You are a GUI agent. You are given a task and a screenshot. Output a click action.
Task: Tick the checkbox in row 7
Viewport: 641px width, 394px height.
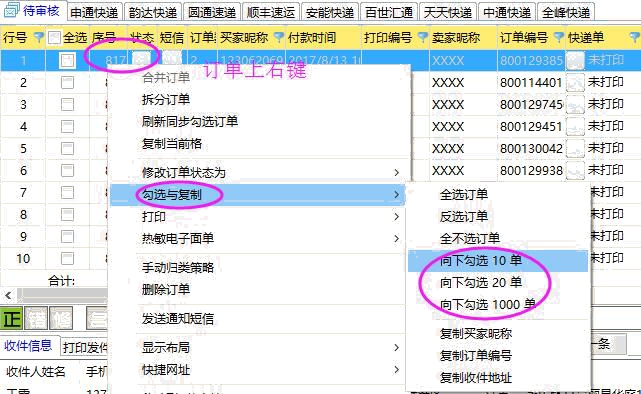tap(67, 193)
